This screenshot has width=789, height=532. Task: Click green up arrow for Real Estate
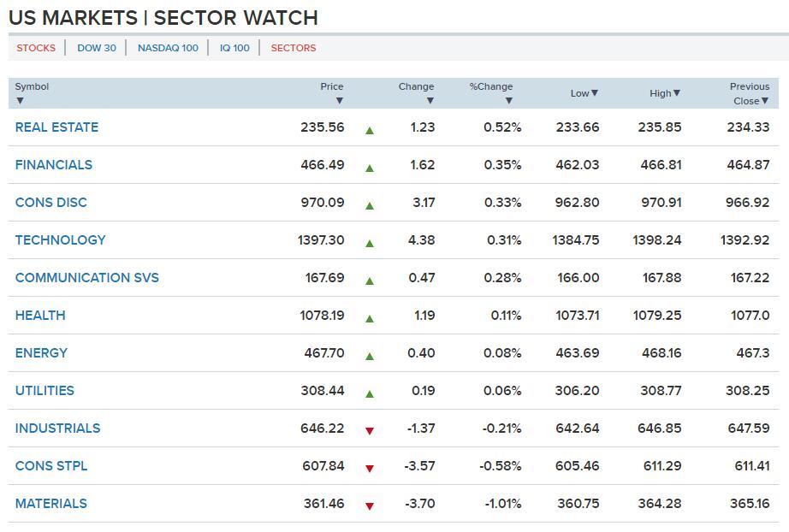coord(370,131)
